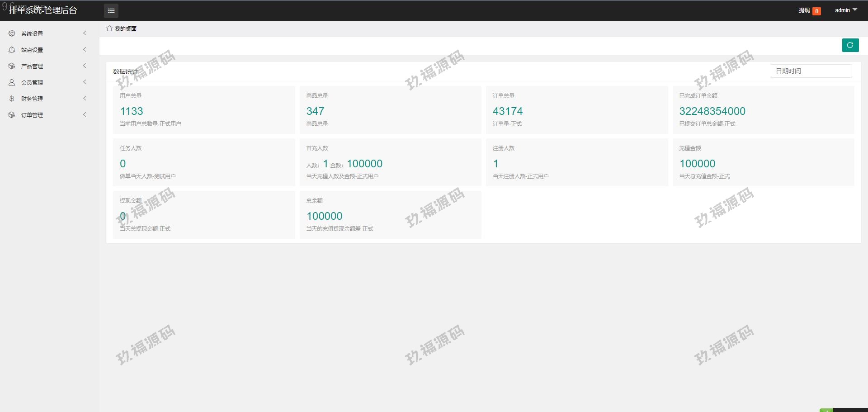Viewport: 868px width, 412px height.
Task: Click the hamburger sidebar toggle icon
Action: pyautogui.click(x=111, y=10)
